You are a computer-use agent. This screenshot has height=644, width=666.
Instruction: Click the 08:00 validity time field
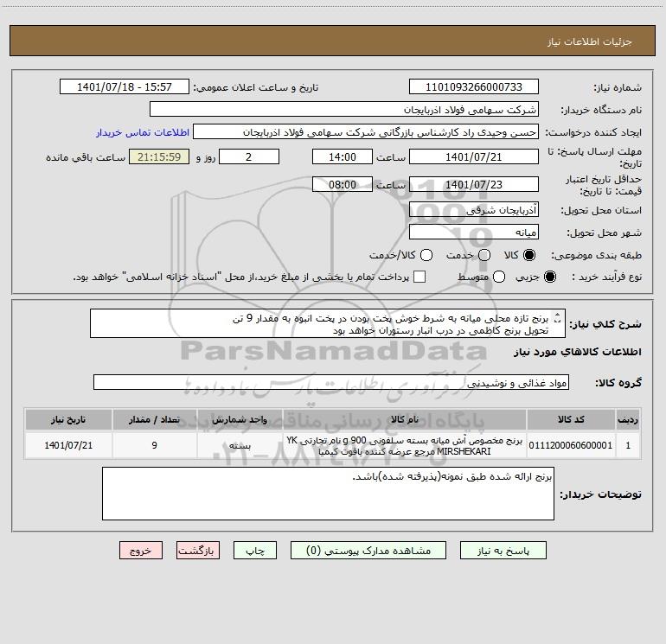343,184
